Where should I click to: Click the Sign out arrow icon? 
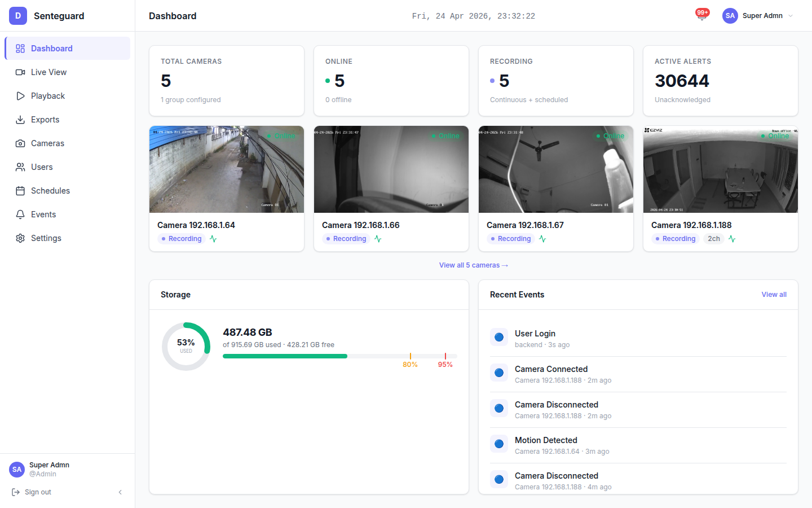point(16,492)
